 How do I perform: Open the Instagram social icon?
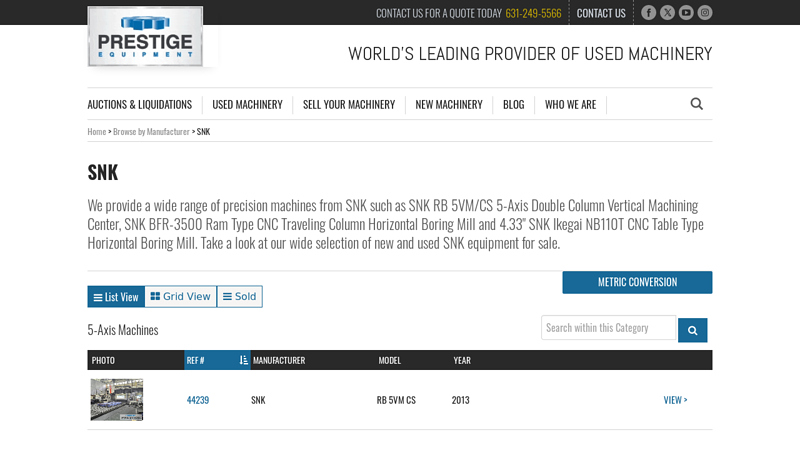tap(705, 13)
